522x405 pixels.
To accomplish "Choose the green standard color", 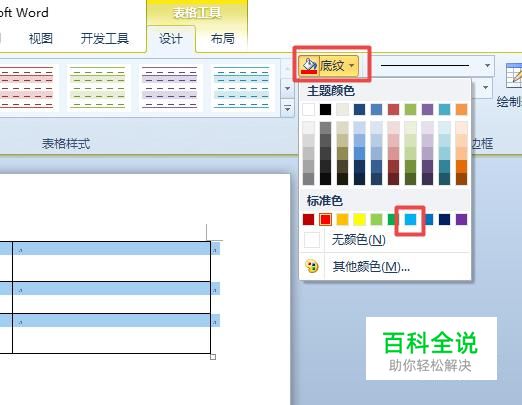I will click(x=392, y=219).
